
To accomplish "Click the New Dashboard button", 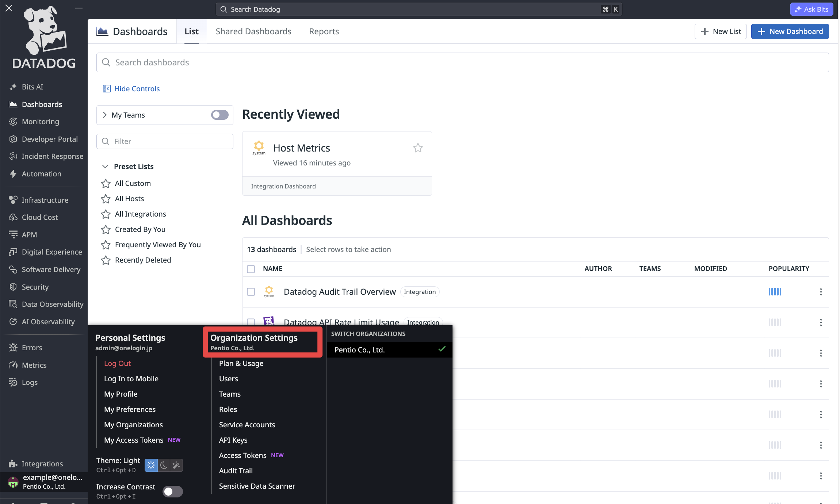I will click(x=790, y=31).
